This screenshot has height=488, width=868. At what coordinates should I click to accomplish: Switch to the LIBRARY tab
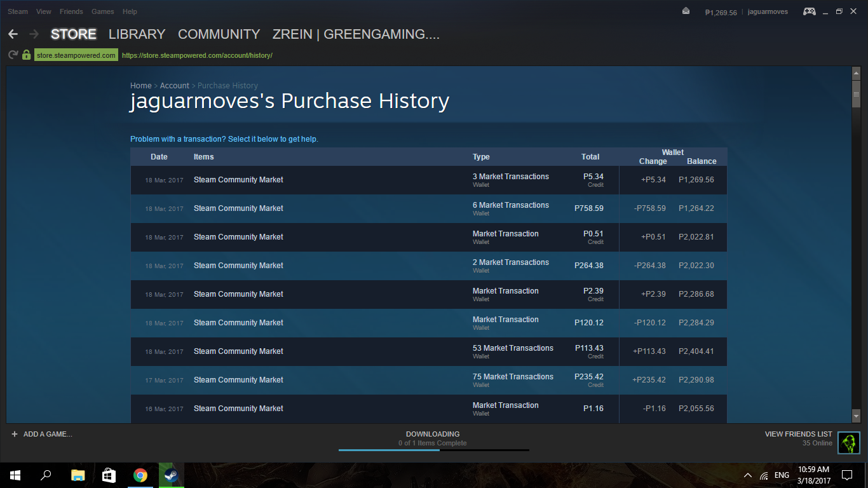(x=137, y=34)
